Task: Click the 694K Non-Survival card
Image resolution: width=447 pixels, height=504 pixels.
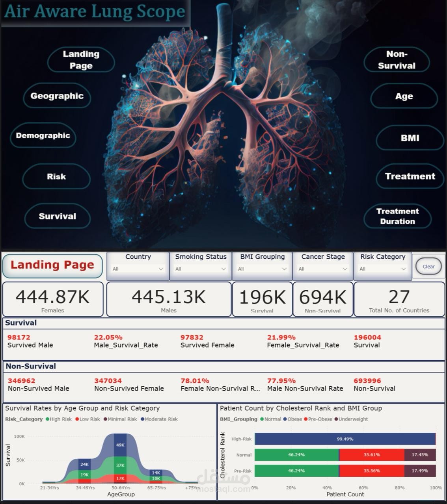Action: coord(323,299)
